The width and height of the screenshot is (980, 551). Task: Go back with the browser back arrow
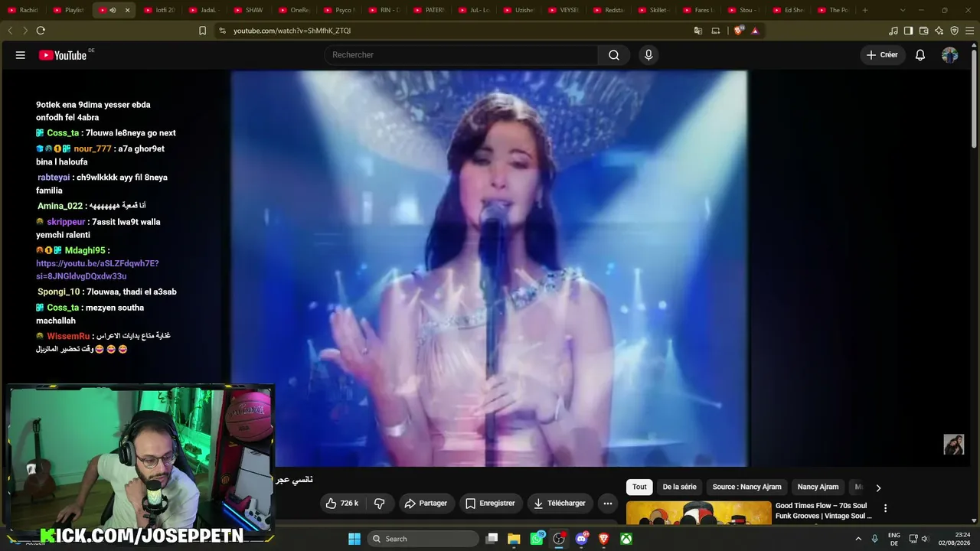coord(10,31)
